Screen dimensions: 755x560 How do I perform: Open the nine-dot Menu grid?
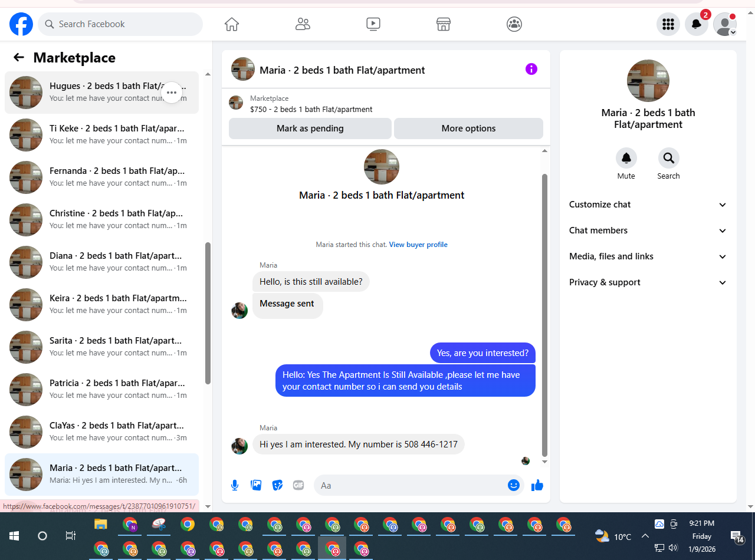coord(668,24)
